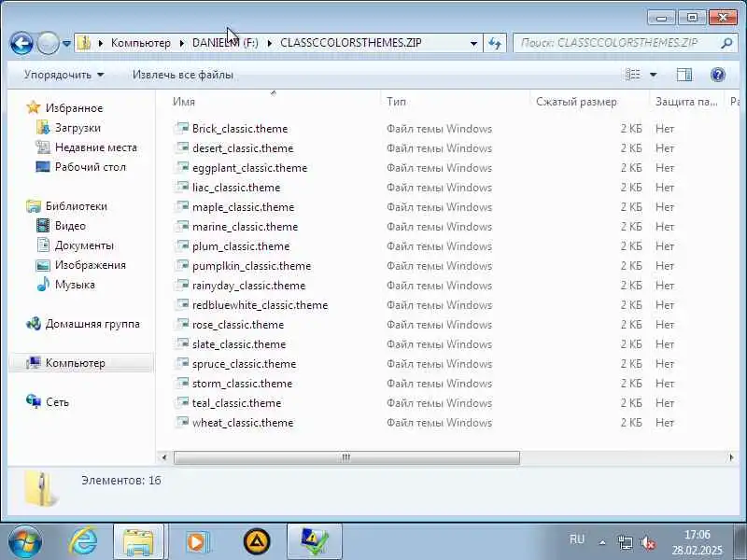The width and height of the screenshot is (747, 560).
Task: Sort by the Тип column header
Action: pyautogui.click(x=455, y=102)
